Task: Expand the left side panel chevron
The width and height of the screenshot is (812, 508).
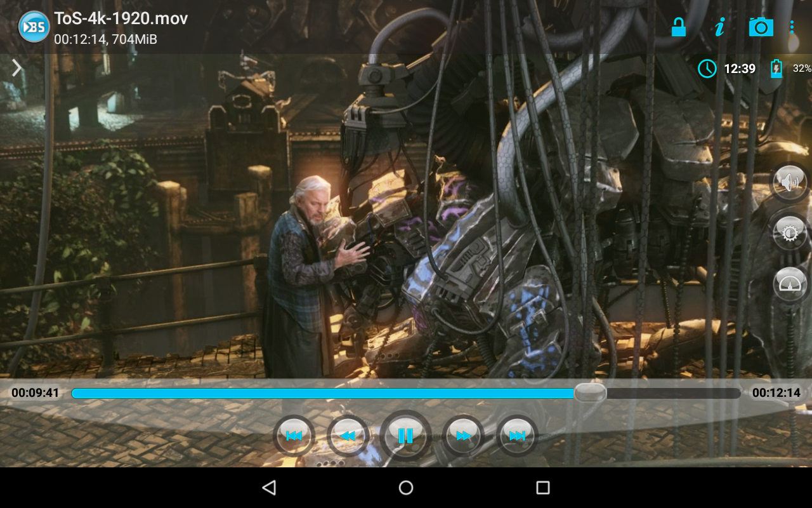Action: click(17, 67)
